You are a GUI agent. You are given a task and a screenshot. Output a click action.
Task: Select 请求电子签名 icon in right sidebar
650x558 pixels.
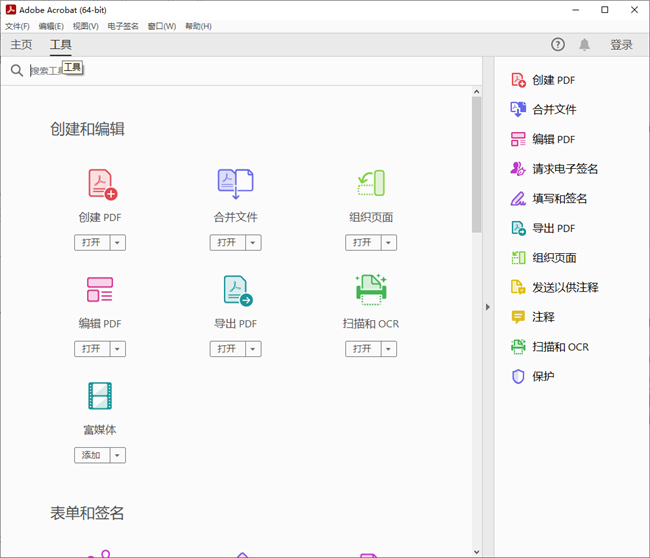pos(518,169)
